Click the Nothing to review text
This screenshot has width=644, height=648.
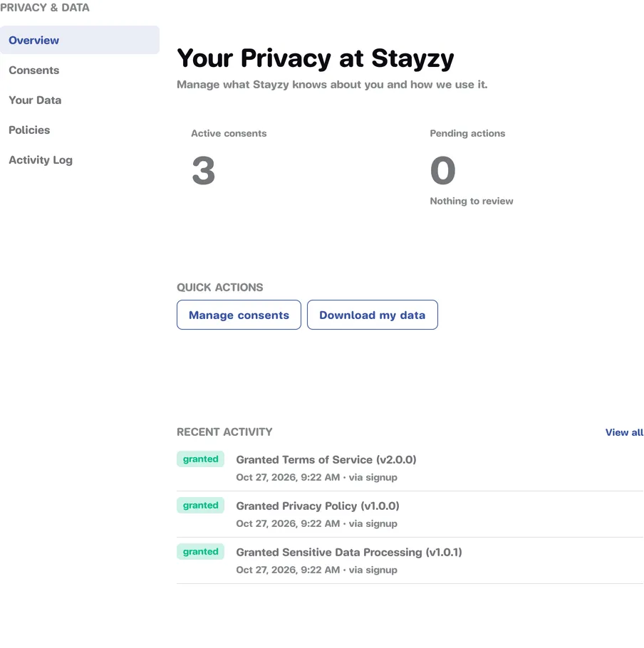[472, 202]
